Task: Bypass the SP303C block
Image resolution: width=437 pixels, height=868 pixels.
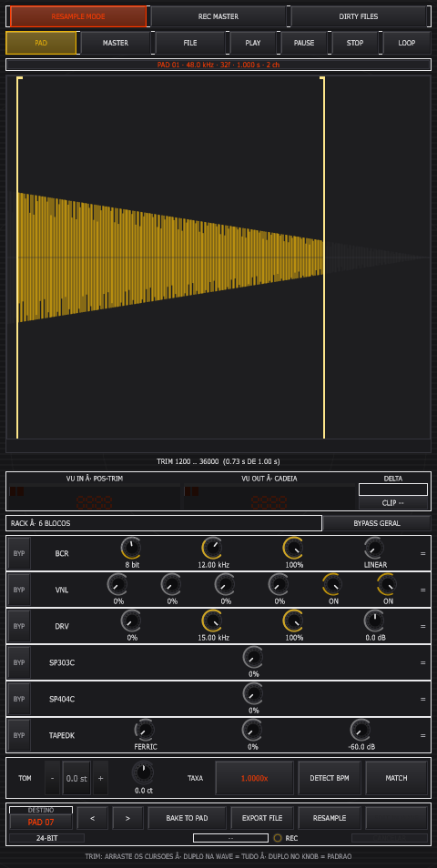Action: [x=19, y=662]
